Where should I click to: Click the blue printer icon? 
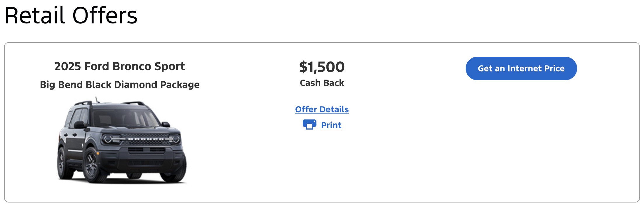pos(309,125)
